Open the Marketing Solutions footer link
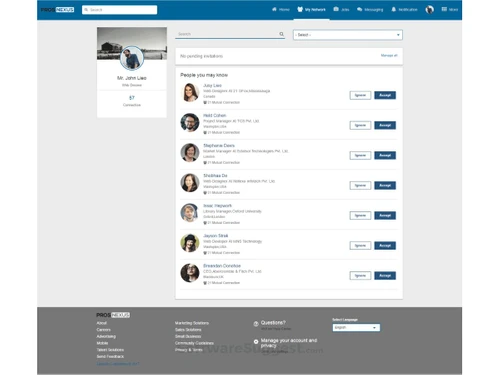 coord(192,323)
